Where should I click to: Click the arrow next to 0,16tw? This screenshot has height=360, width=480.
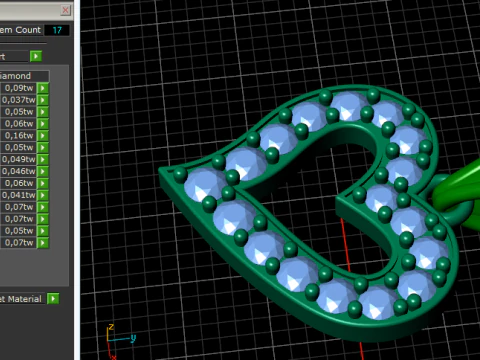point(43,136)
